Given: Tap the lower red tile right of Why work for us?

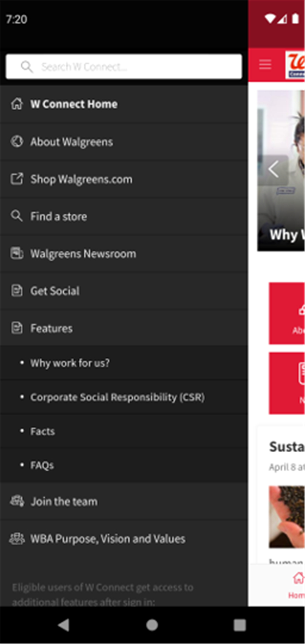Looking at the screenshot, I should click(x=287, y=383).
